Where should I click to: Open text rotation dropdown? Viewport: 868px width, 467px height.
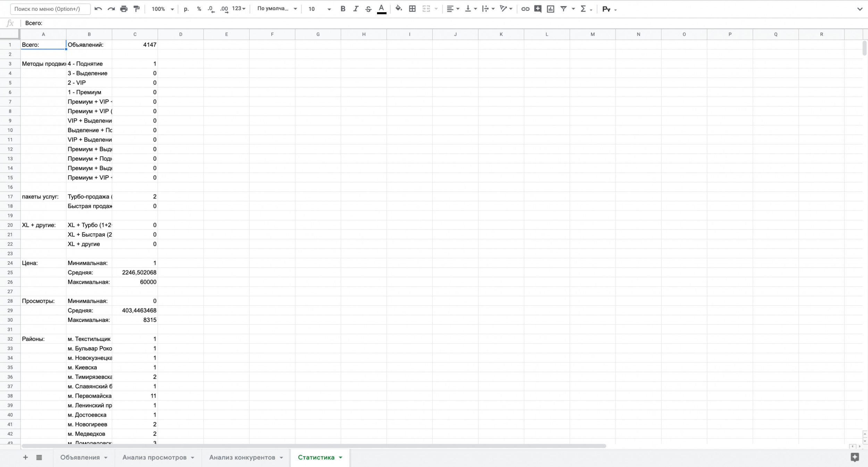[x=506, y=9]
